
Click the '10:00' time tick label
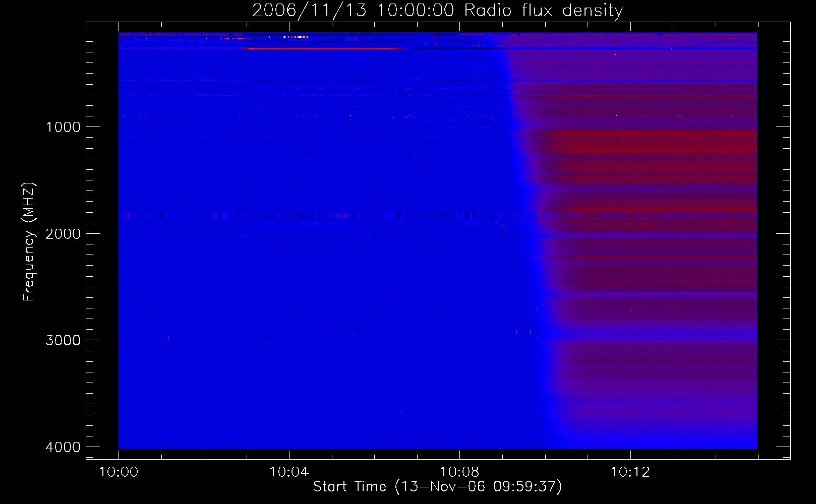click(119, 472)
